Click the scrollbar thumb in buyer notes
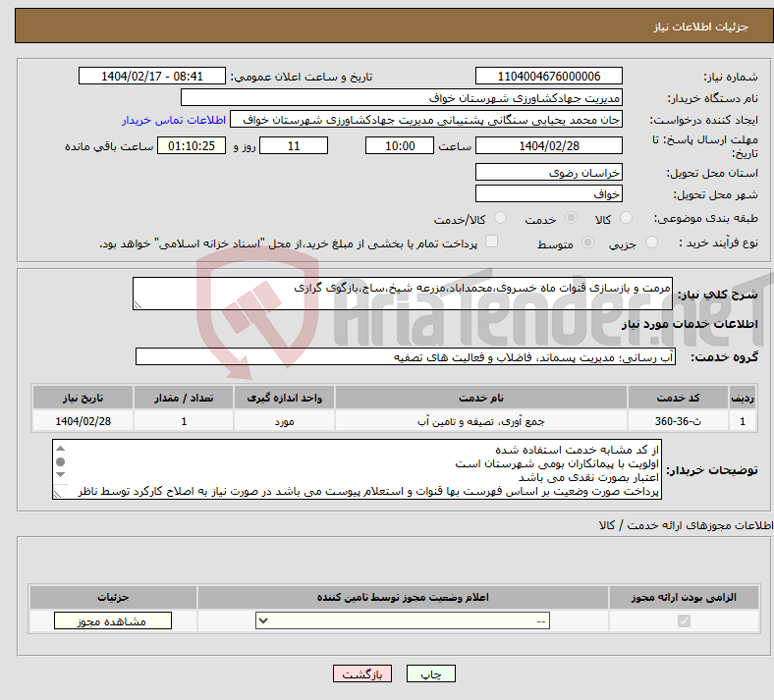Screen dimensions: 774x700 click(61, 461)
